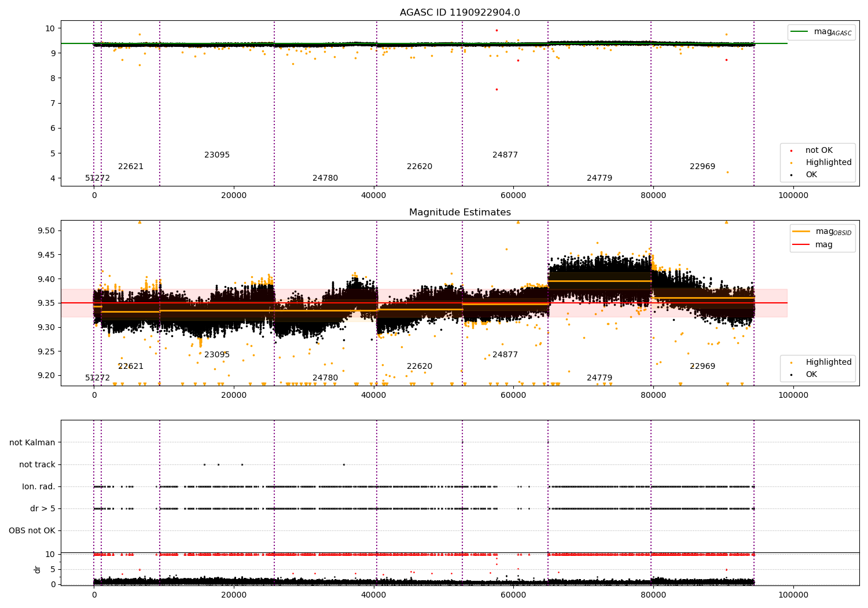Click the 'not Kalman' y-axis label
Image resolution: width=868 pixels, height=608 pixels.
pyautogui.click(x=32, y=443)
